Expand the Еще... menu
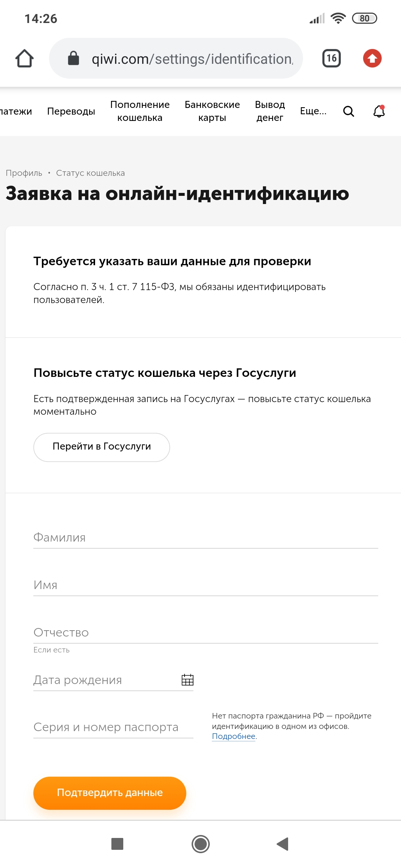Screen dimensions: 401x868 (313, 111)
